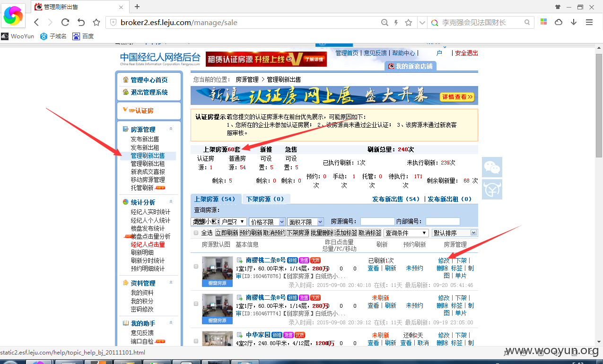Click the 发布新出售（54）link
Screen dimensions: 603x364
[396, 199]
